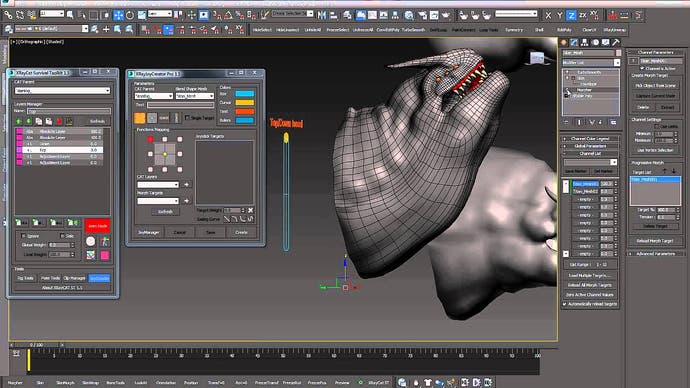Viewport: 690px width, 388px height.
Task: Click the copy layer icon in Layers Manager
Action: [x=39, y=121]
